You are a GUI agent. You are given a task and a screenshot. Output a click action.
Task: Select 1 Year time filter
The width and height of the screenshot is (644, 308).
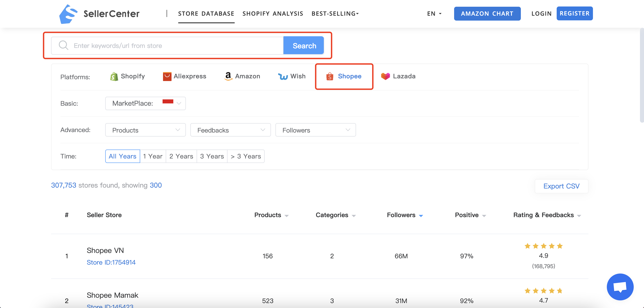pyautogui.click(x=153, y=156)
